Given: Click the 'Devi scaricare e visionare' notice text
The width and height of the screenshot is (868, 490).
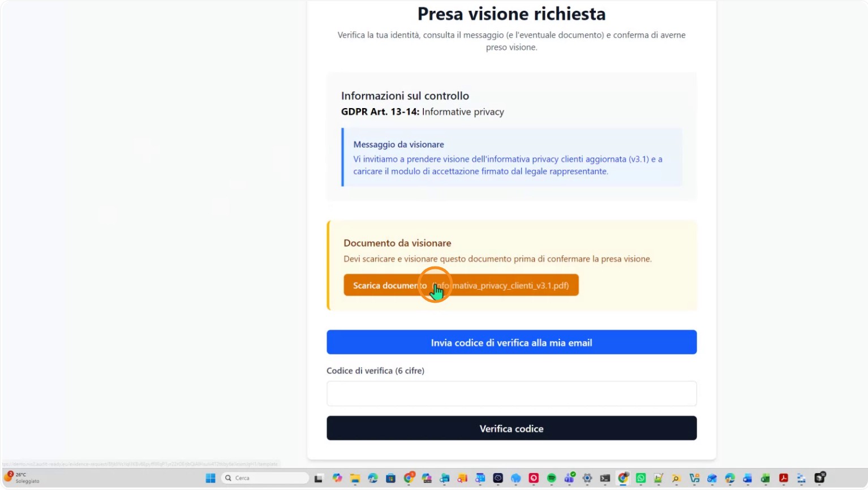Looking at the screenshot, I should coord(498,259).
